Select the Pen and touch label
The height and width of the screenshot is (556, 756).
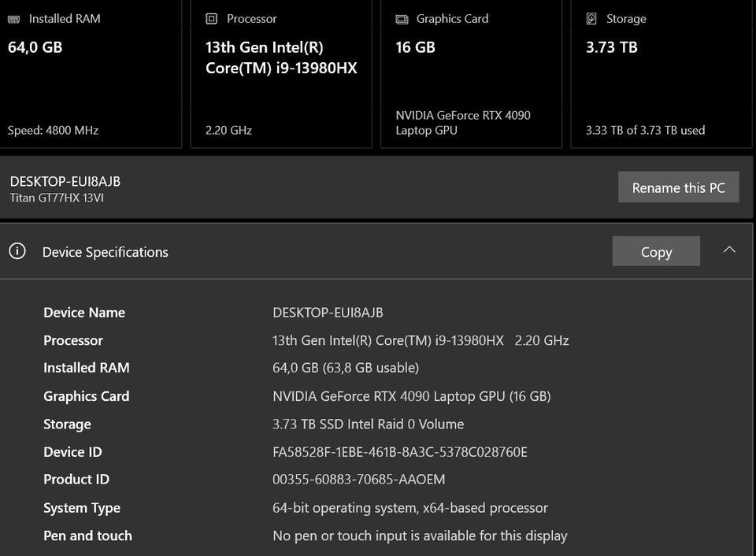(87, 536)
